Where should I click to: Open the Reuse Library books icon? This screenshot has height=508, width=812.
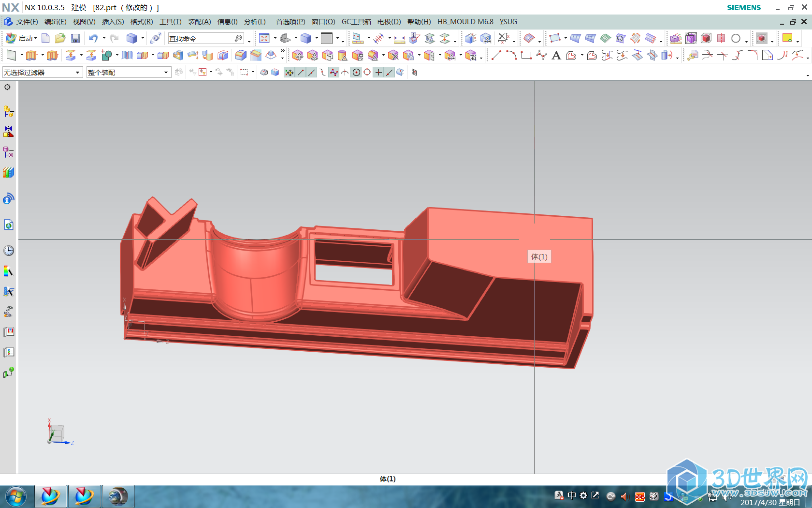8,173
